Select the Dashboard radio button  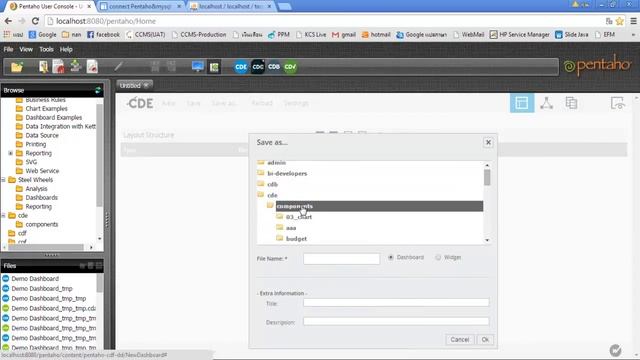click(x=391, y=258)
